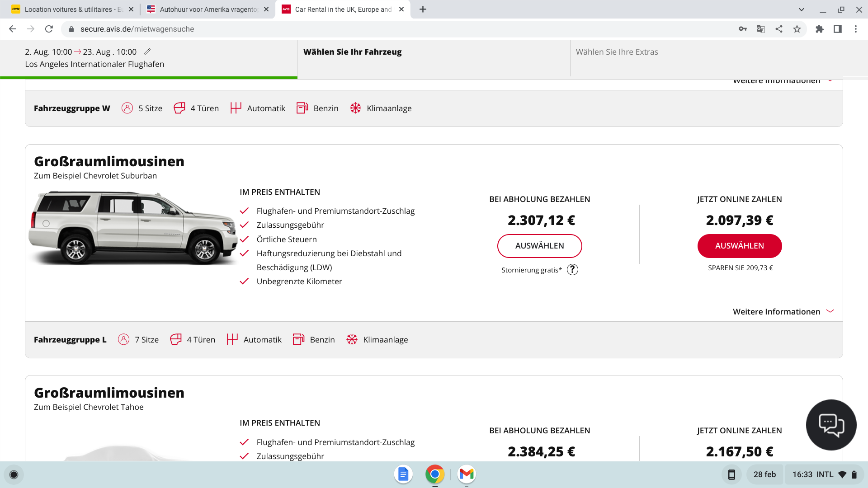The image size is (868, 488).
Task: Select Suburban pay-at-pickup AUSWÄHLEN button
Action: click(539, 246)
